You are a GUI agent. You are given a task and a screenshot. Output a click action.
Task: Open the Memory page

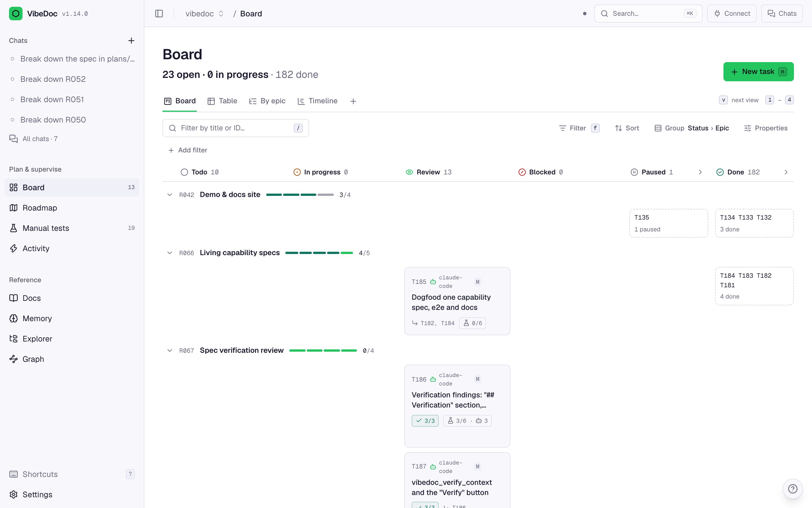[72, 319]
